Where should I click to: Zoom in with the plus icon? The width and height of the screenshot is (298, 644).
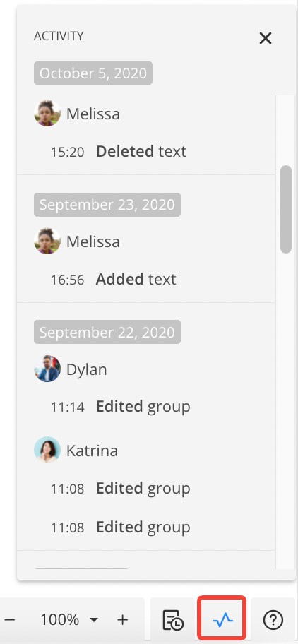pos(122,619)
